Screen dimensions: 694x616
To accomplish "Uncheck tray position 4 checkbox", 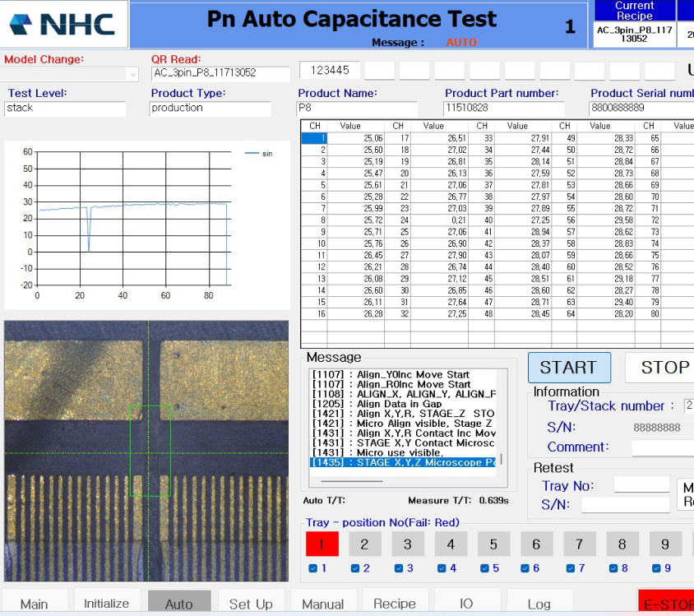I will pyautogui.click(x=442, y=568).
